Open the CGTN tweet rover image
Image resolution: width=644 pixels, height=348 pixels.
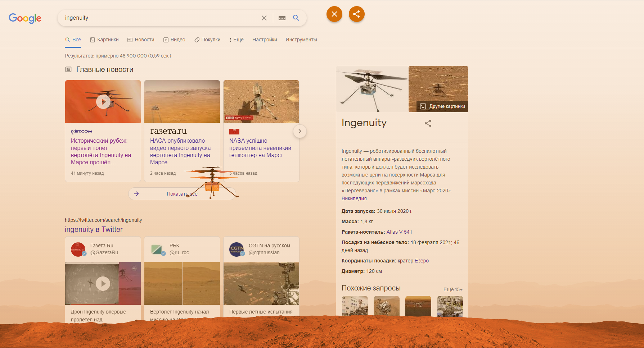coord(261,284)
